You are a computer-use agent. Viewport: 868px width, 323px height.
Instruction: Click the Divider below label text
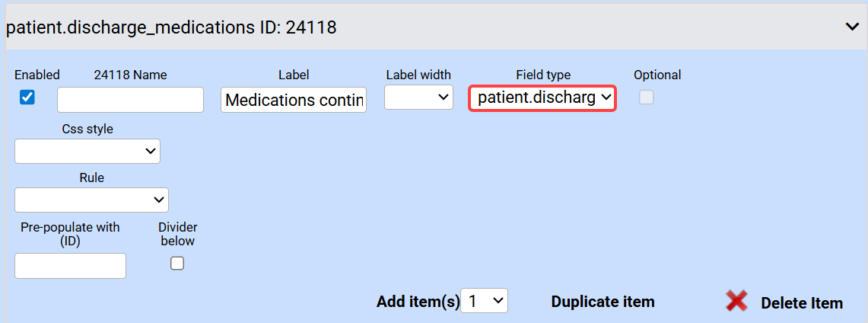coord(177,234)
